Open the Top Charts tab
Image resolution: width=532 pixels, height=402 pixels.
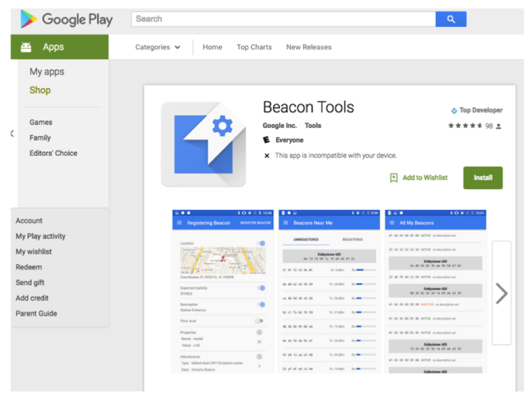pyautogui.click(x=254, y=47)
